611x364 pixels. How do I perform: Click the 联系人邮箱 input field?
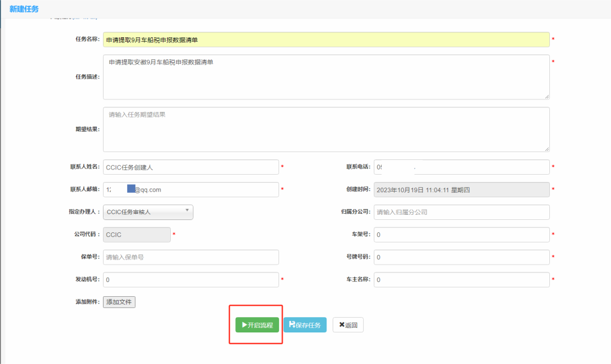click(x=191, y=190)
